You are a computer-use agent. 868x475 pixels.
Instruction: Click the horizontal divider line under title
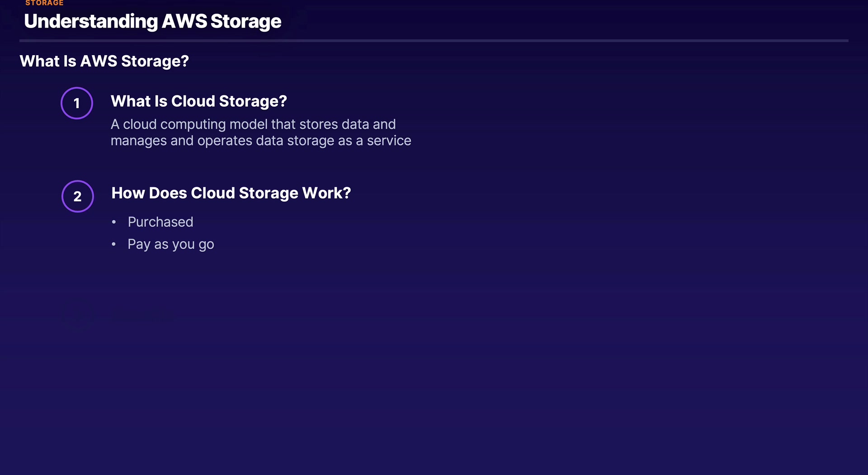click(x=434, y=41)
